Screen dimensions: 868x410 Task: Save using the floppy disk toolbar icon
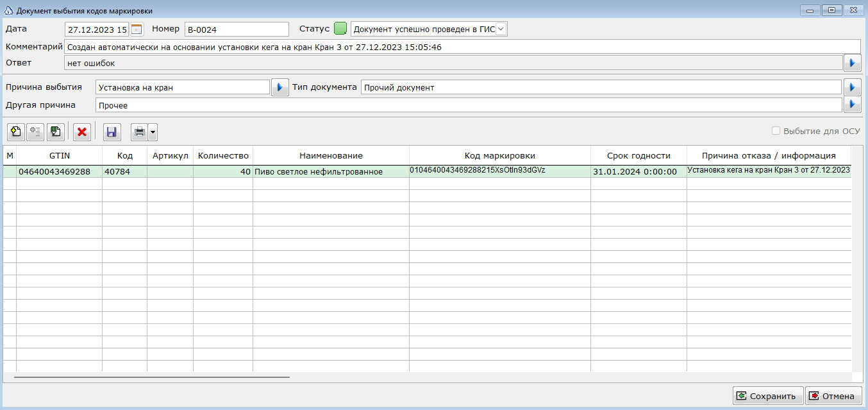(x=111, y=132)
